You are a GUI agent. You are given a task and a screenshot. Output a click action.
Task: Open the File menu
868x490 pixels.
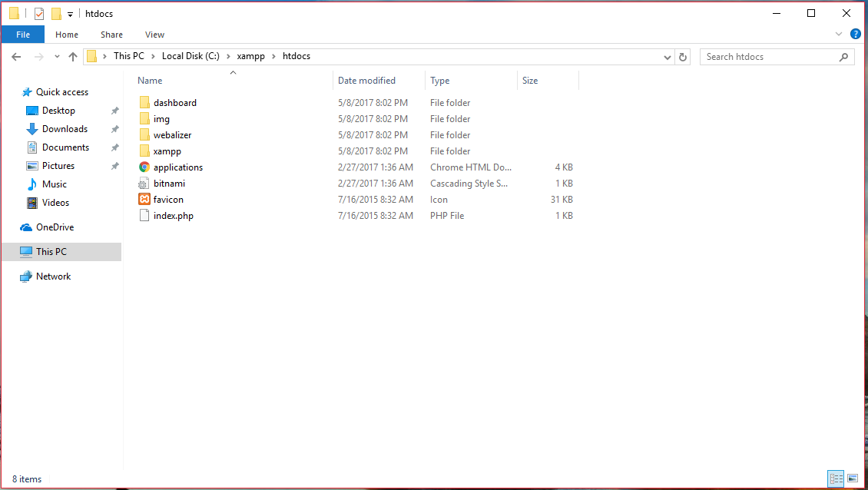tap(23, 35)
